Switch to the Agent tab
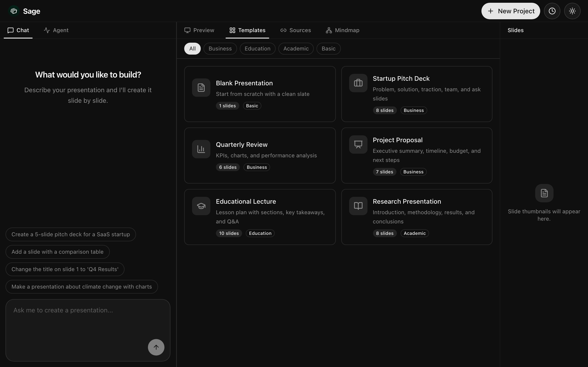 [x=56, y=30]
